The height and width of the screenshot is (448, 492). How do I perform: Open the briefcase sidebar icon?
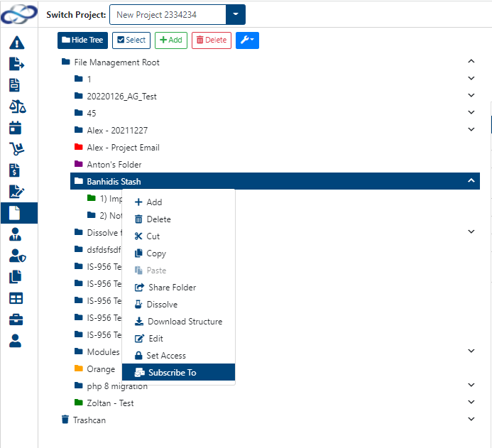(16, 319)
